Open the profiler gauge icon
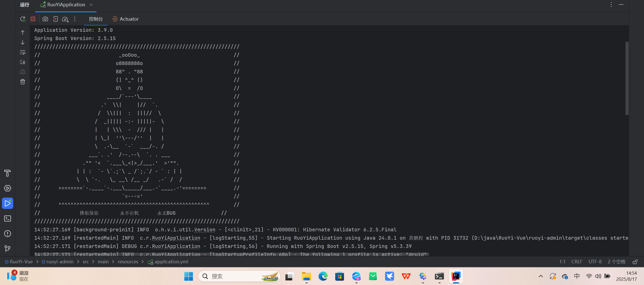The width and height of the screenshot is (644, 285). (x=65, y=19)
